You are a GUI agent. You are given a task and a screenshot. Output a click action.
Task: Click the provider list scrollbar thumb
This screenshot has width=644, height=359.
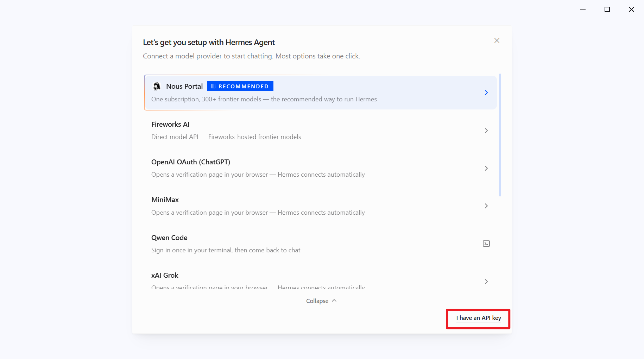(x=500, y=135)
